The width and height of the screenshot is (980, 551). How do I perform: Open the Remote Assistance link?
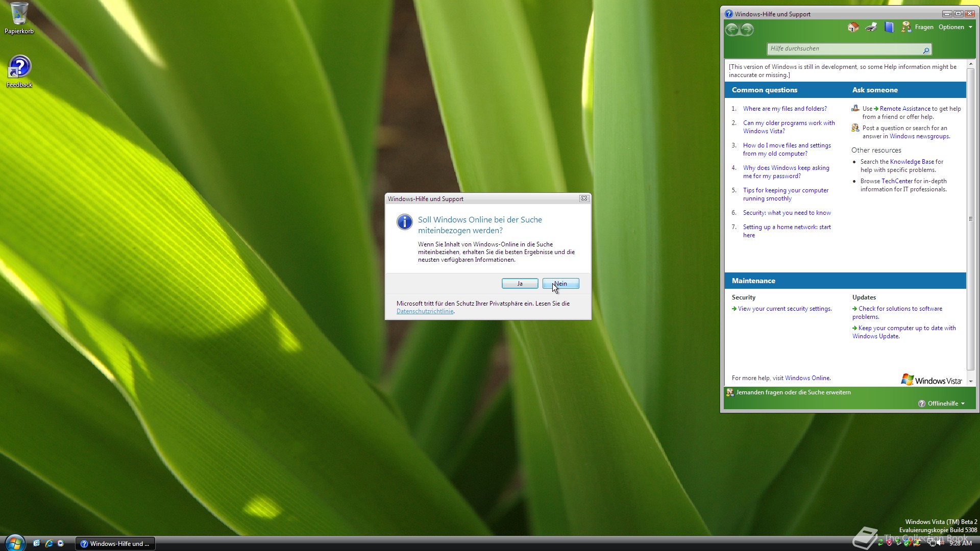tap(904, 109)
